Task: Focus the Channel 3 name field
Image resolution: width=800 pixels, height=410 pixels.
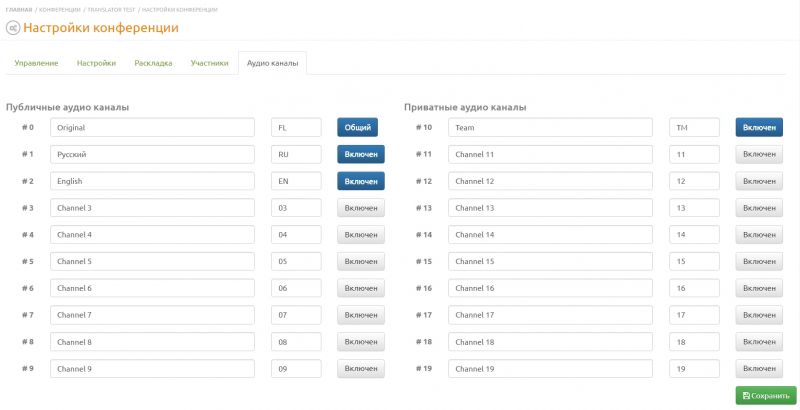Action: (x=152, y=208)
